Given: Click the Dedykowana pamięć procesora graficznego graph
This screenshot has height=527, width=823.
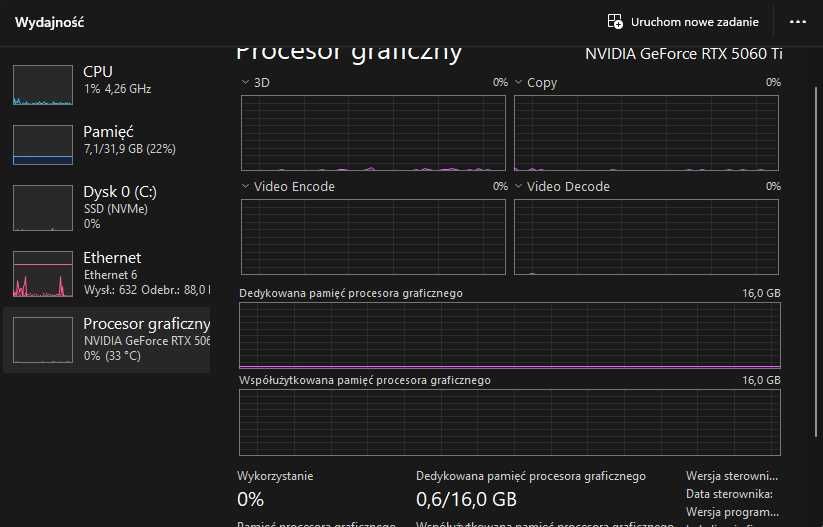Looking at the screenshot, I should (510, 335).
